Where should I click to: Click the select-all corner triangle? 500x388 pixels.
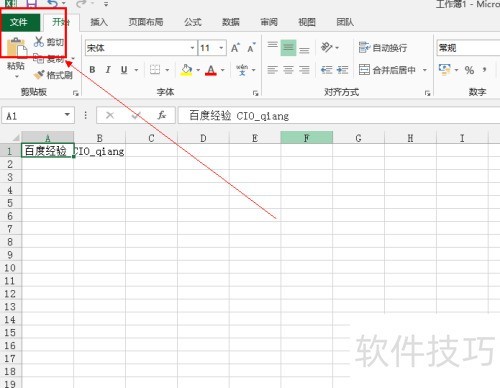click(15, 138)
